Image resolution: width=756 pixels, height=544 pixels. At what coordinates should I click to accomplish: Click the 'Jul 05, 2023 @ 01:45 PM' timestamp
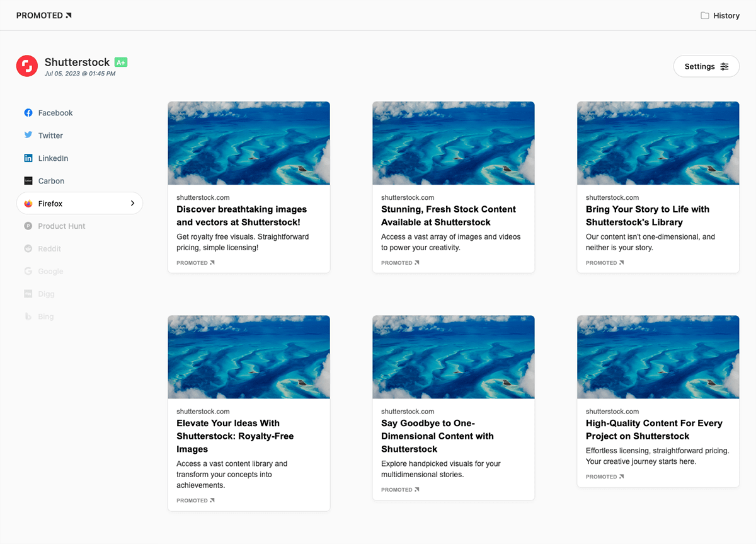[x=80, y=73]
